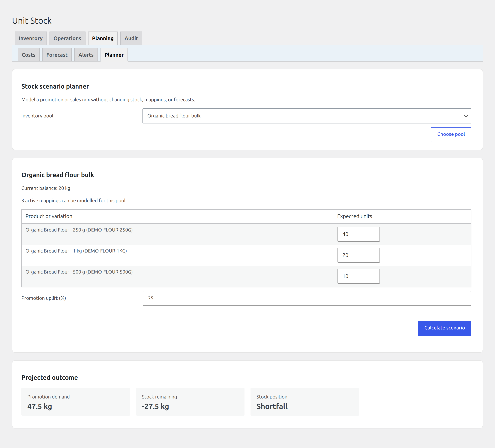This screenshot has width=495, height=448.
Task: Click 'Organic Bread Flour - 250 g (DEMO-FLOUR-250G)' row text
Action: [x=79, y=230]
